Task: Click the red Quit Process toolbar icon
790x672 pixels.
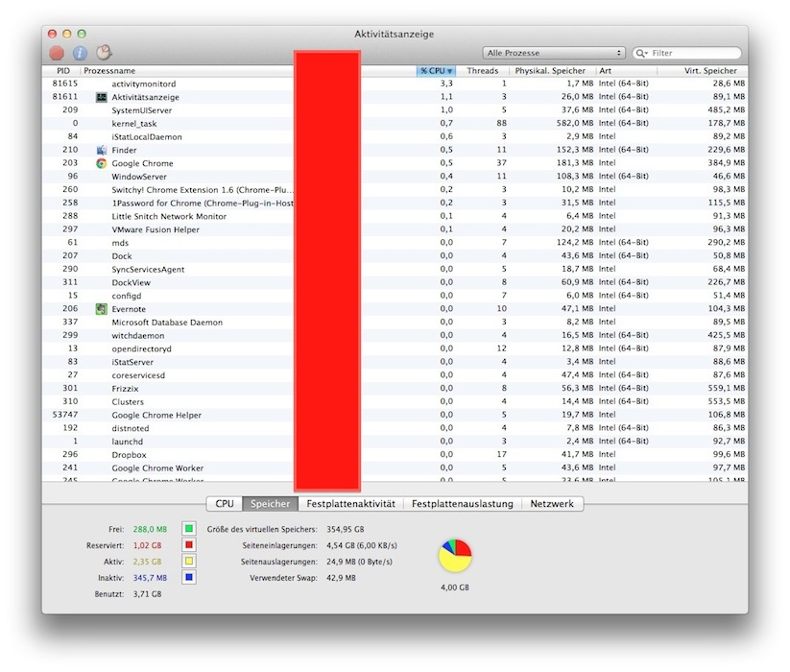Action: click(57, 53)
